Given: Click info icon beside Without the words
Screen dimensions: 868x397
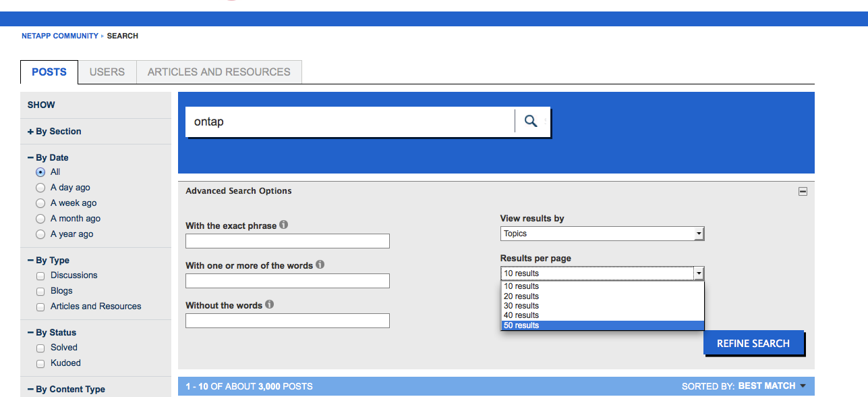Looking at the screenshot, I should pos(270,305).
